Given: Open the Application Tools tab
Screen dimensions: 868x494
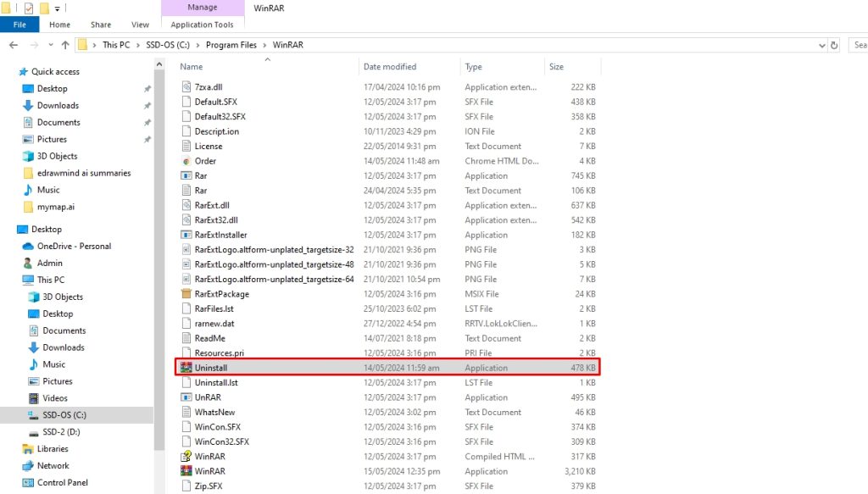Looking at the screenshot, I should point(202,25).
